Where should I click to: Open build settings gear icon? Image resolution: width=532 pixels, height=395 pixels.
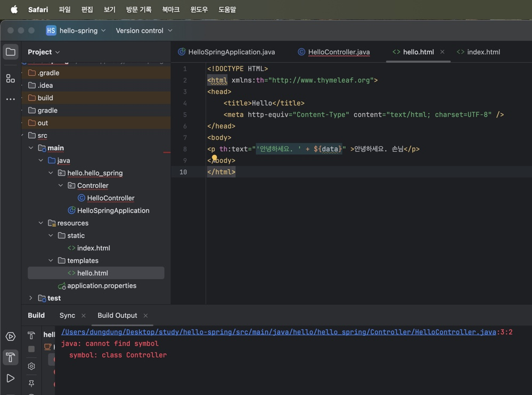(31, 366)
